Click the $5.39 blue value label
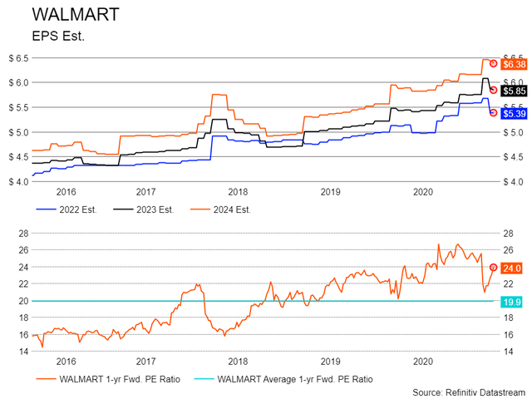The width and height of the screenshot is (532, 399). click(514, 113)
